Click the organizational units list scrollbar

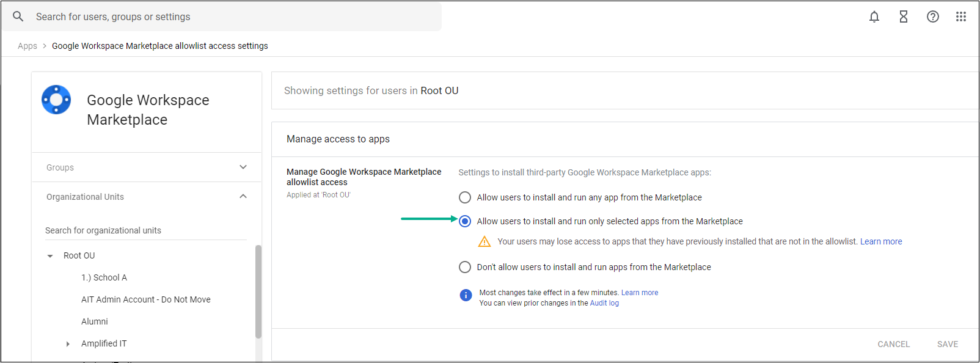258,291
